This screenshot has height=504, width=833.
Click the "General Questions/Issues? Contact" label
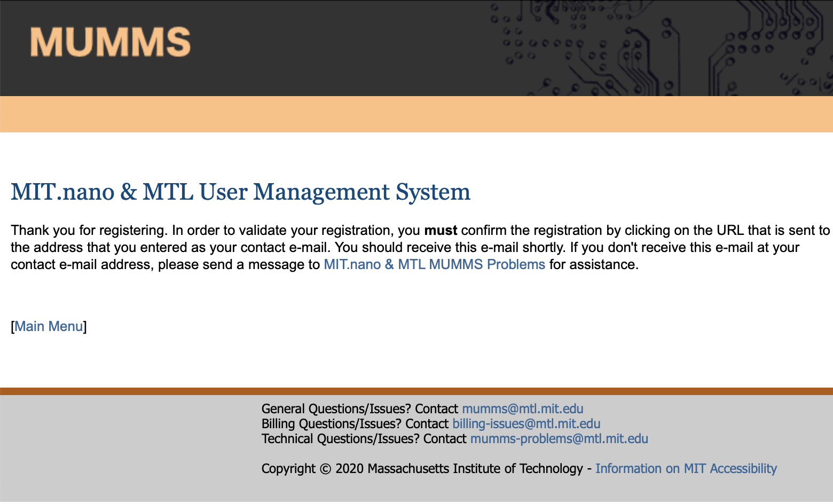coord(359,409)
